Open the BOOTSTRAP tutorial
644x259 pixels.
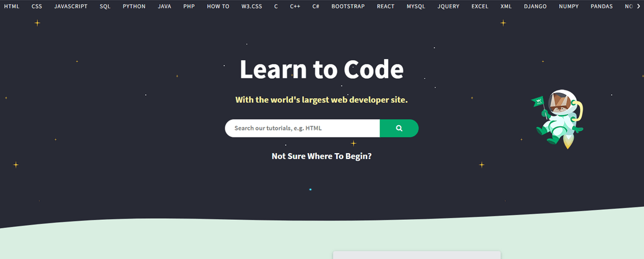pos(348,6)
